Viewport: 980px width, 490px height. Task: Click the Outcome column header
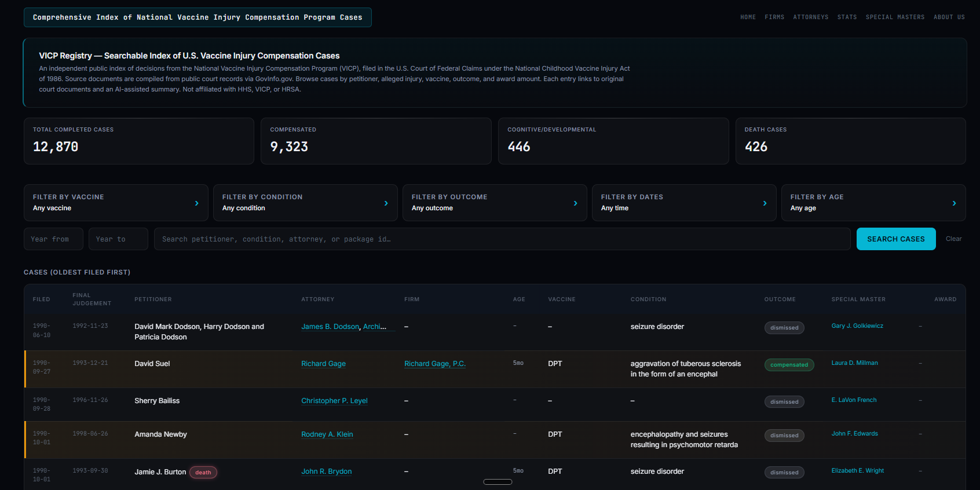click(x=780, y=299)
